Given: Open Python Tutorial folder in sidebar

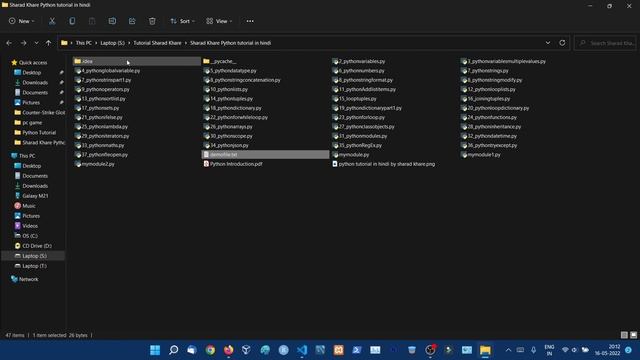Looking at the screenshot, I should tap(39, 133).
